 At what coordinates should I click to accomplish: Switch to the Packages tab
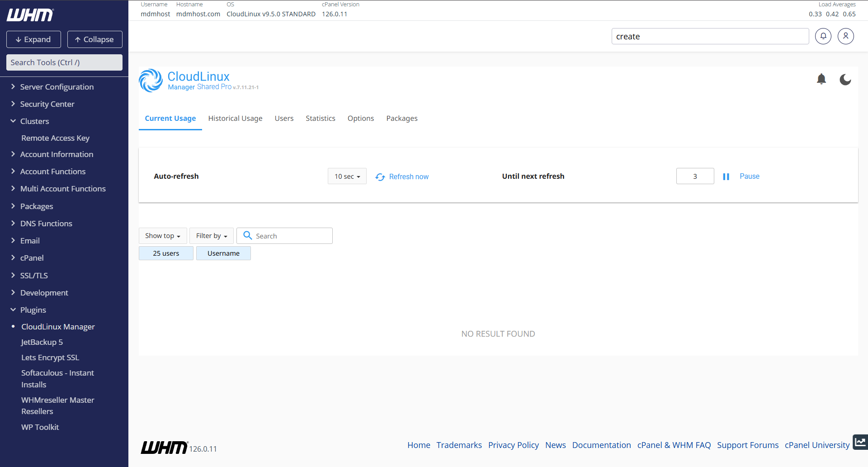[x=402, y=118]
